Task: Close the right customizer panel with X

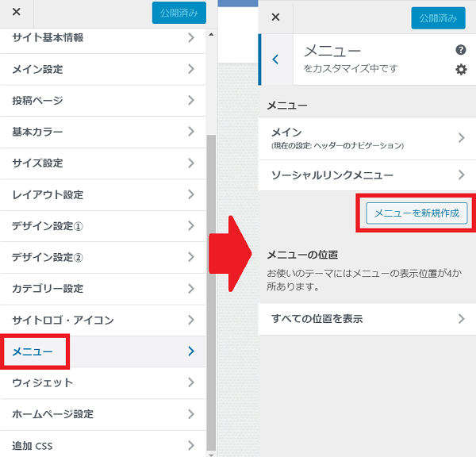Action: click(x=276, y=17)
